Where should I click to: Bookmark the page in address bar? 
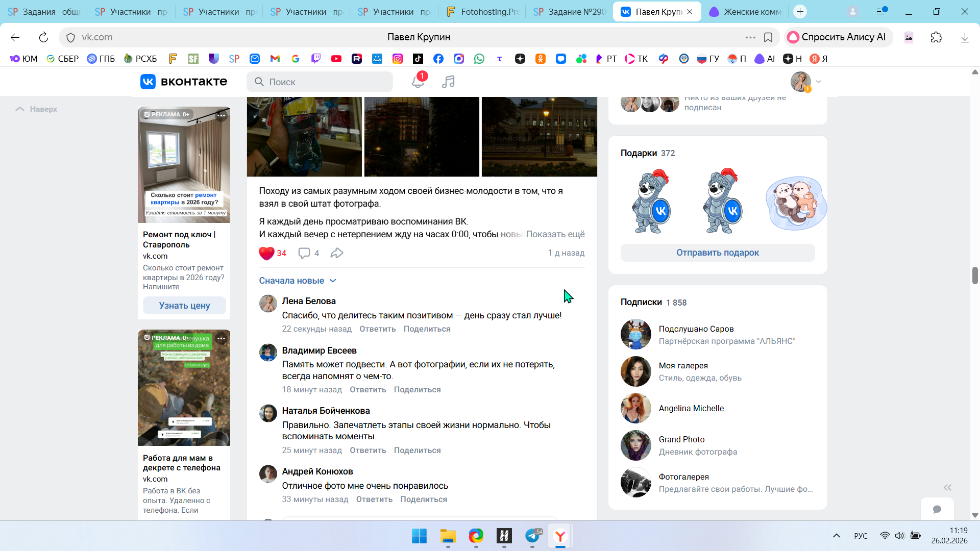point(768,37)
